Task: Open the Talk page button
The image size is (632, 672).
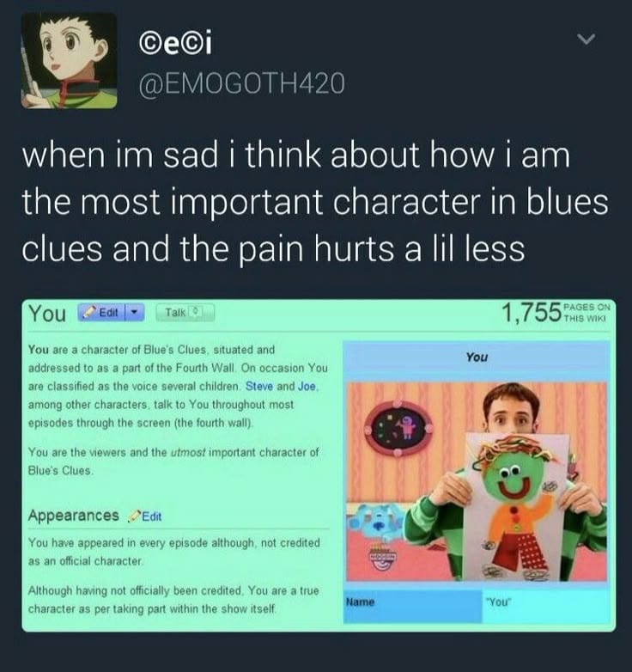Action: 185,313
